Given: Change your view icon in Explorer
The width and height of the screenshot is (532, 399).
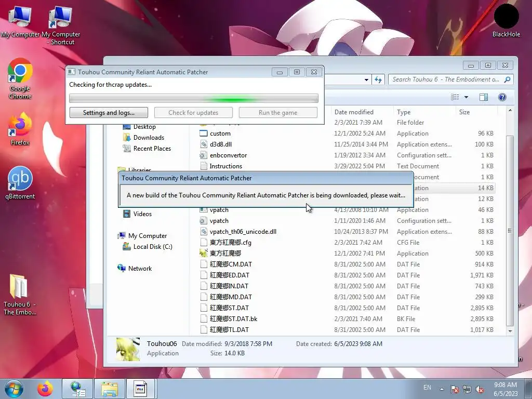Looking at the screenshot, I should [455, 97].
